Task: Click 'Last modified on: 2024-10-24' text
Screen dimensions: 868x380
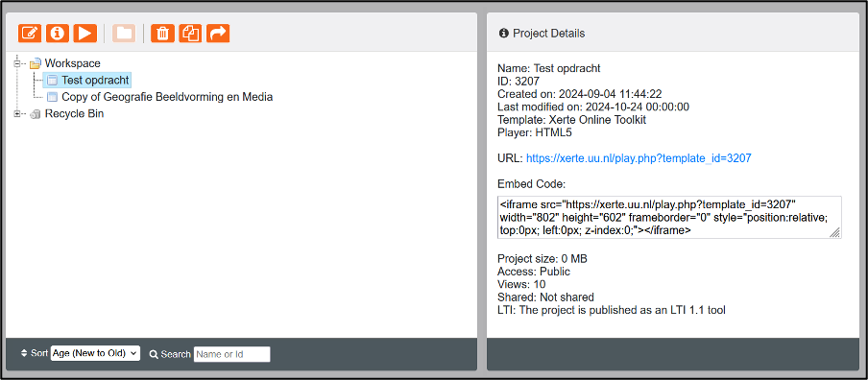Action: click(592, 107)
